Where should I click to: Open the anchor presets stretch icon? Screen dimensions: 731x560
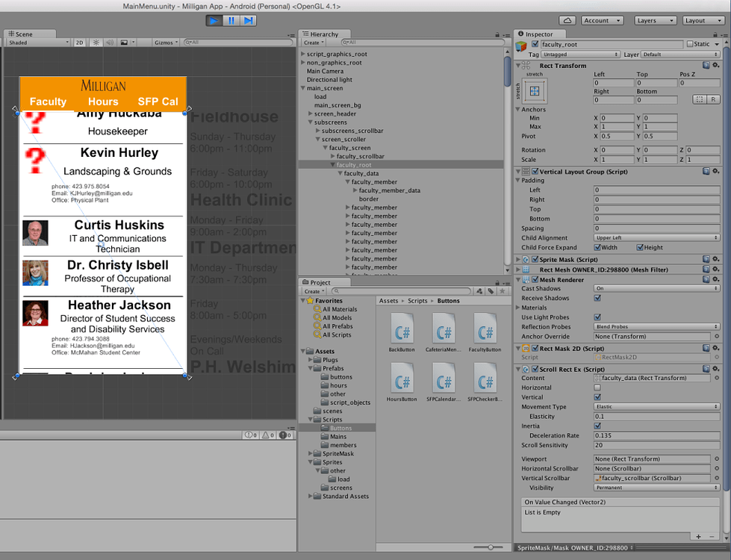pyautogui.click(x=535, y=91)
